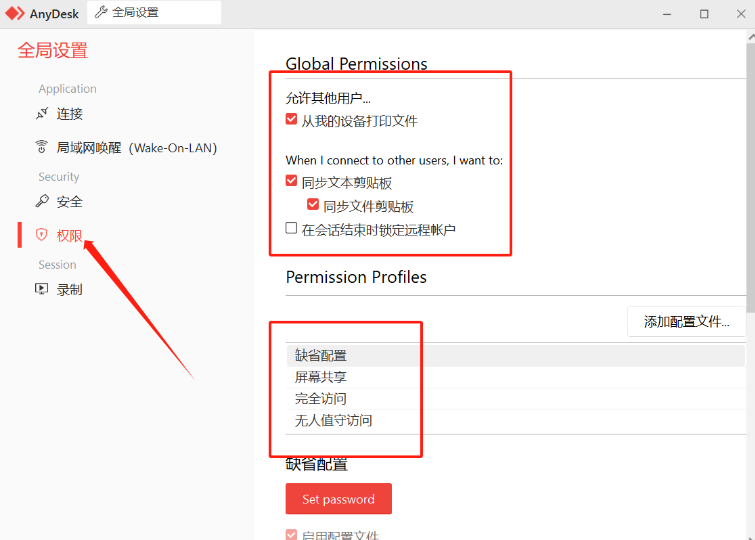
Task: Toggle the 启用配置文件 checkbox
Action: [291, 534]
